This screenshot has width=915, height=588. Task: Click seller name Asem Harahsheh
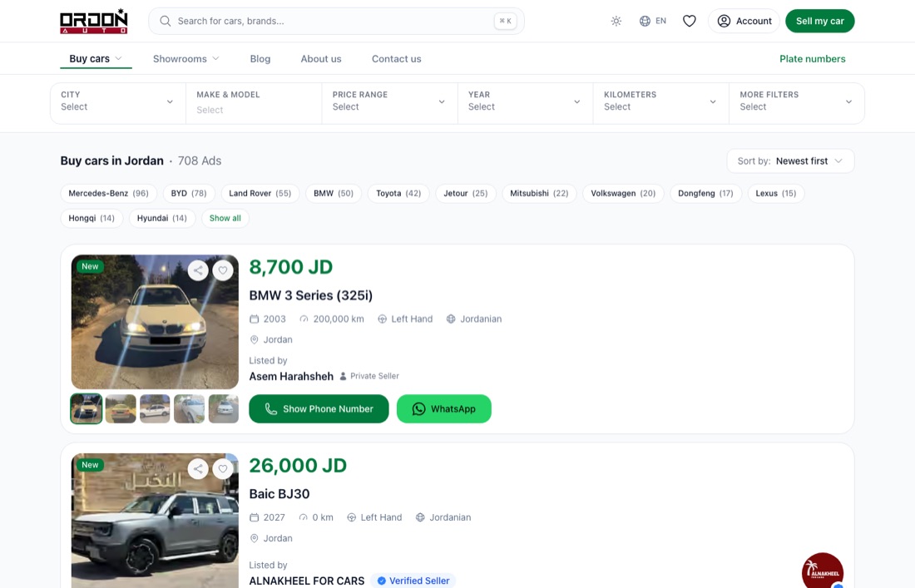pos(291,376)
